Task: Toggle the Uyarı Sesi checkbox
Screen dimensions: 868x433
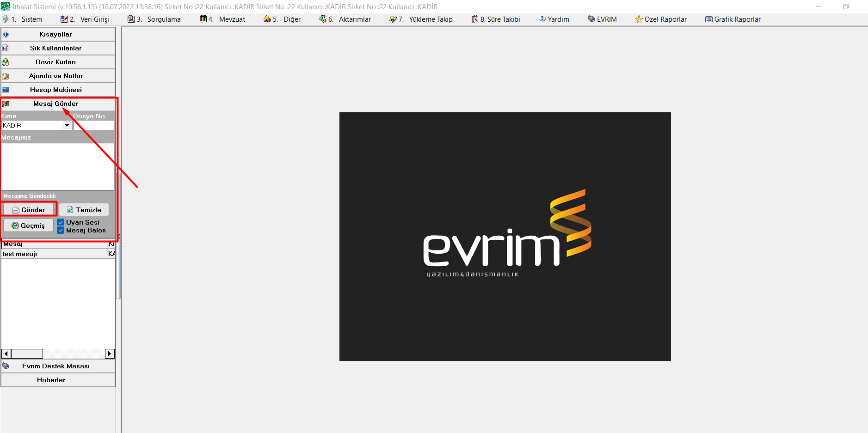Action: coord(61,222)
